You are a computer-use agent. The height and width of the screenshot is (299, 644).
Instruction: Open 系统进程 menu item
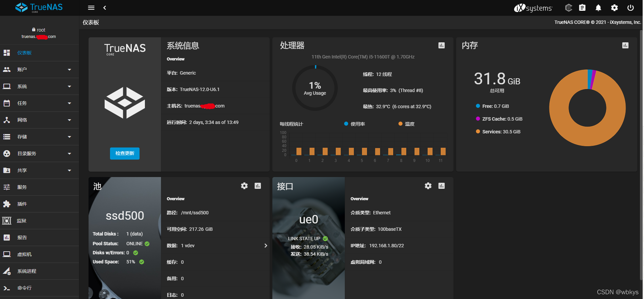click(40, 271)
